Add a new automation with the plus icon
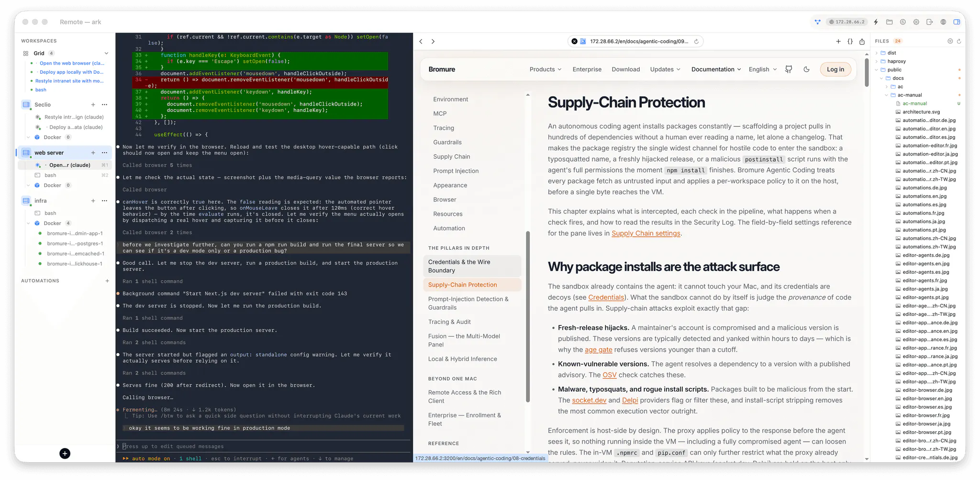Screen dimensions: 980x480 click(x=107, y=281)
